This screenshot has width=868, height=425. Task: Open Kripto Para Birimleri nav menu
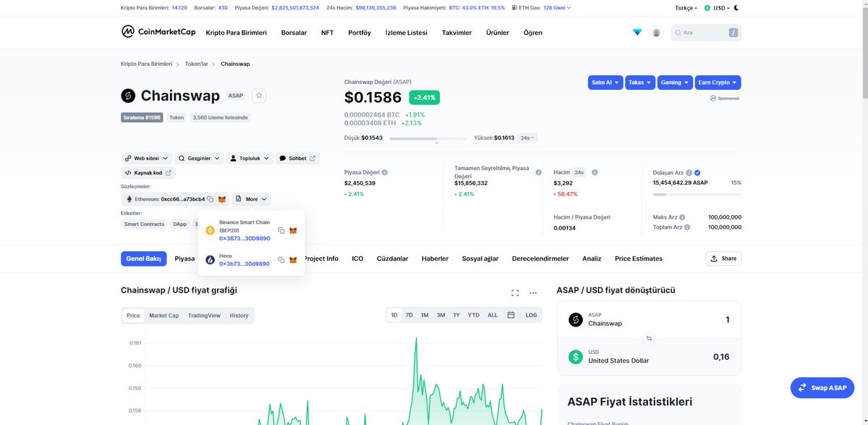[236, 33]
